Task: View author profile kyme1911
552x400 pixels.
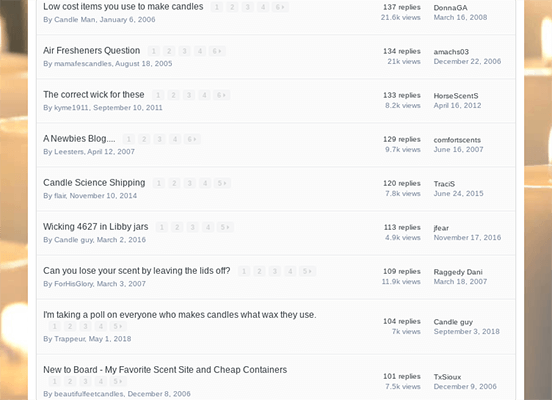Action: (71, 108)
